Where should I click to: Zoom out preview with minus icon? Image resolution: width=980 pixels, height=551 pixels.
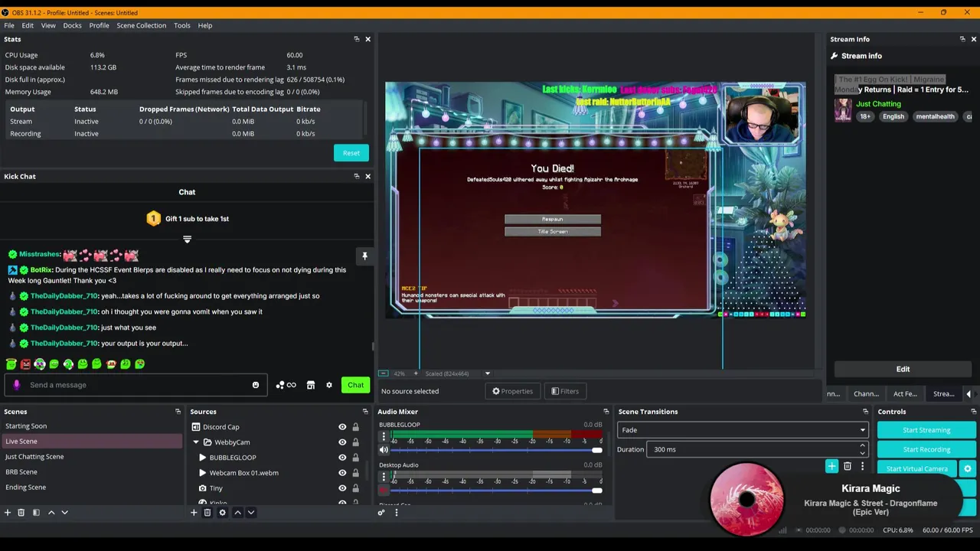click(384, 373)
